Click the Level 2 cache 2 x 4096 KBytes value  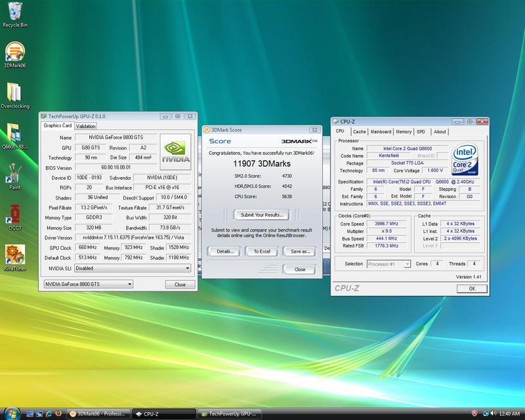(x=461, y=238)
